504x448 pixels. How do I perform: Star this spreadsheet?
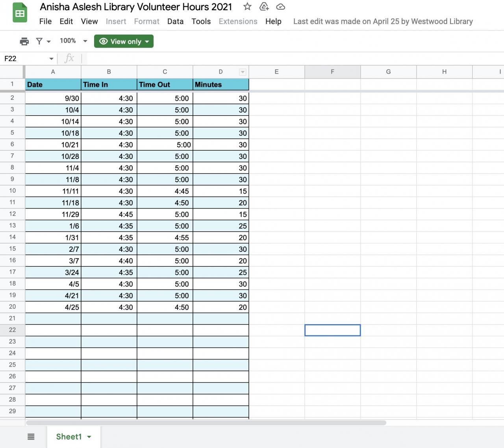coord(247,7)
